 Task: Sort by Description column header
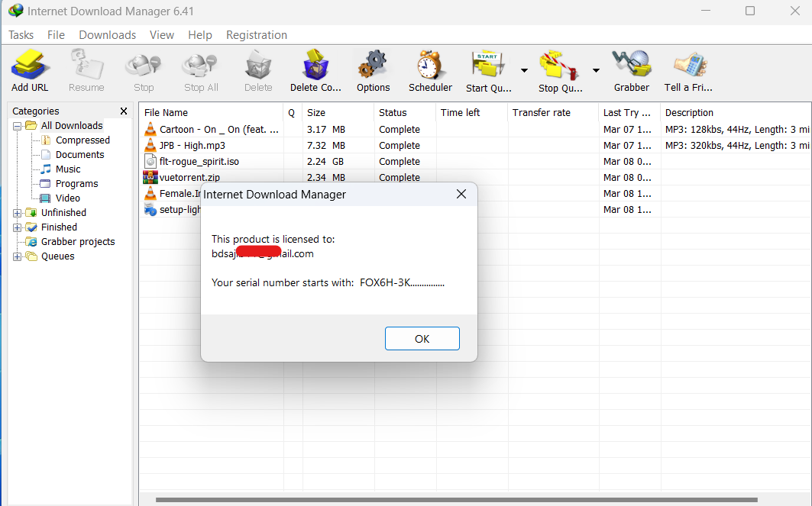point(736,112)
